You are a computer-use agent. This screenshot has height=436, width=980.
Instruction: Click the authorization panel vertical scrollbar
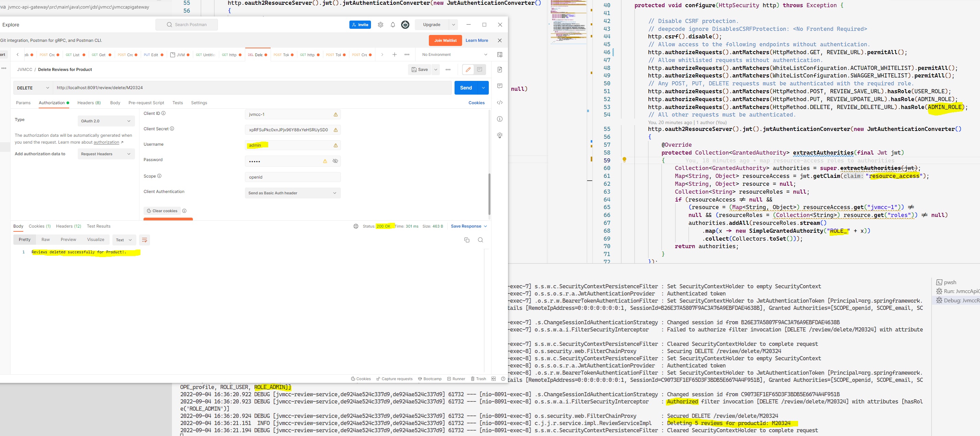coord(489,194)
